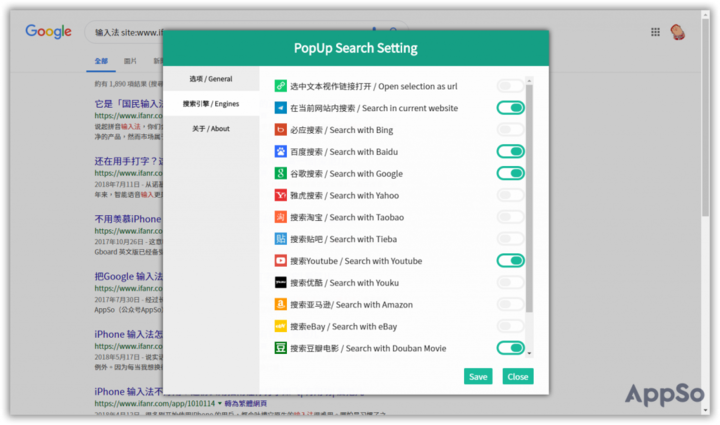Enable Search with Yahoo toggle

[x=510, y=195]
